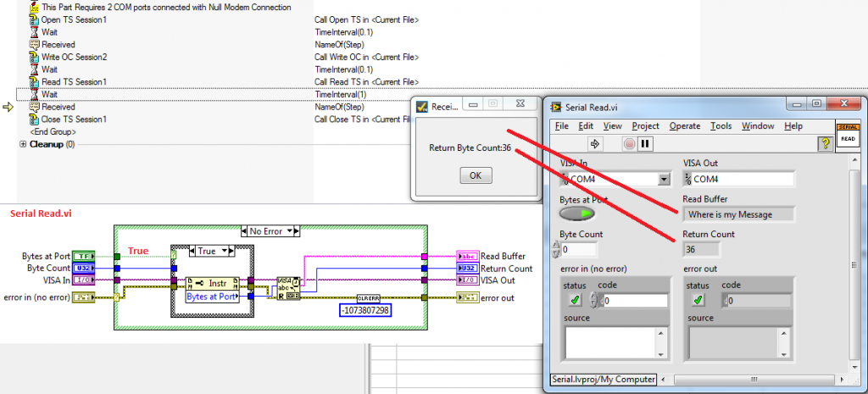The height and width of the screenshot is (394, 868).
Task: Open the Tools menu
Action: pyautogui.click(x=721, y=125)
